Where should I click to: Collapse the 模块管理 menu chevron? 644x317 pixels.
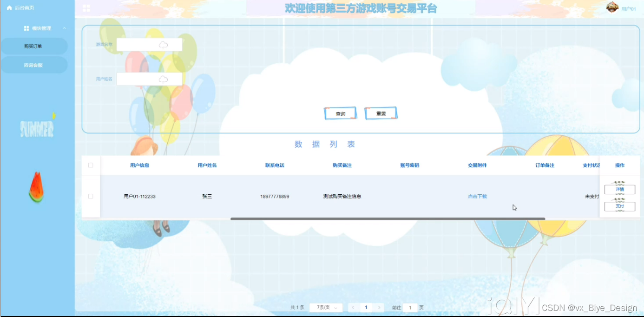coord(65,28)
